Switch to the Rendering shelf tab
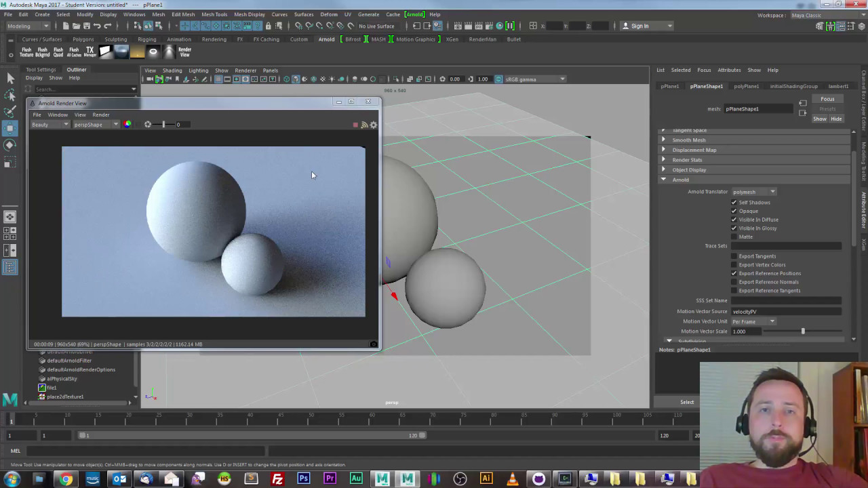The image size is (868, 488). coord(214,39)
